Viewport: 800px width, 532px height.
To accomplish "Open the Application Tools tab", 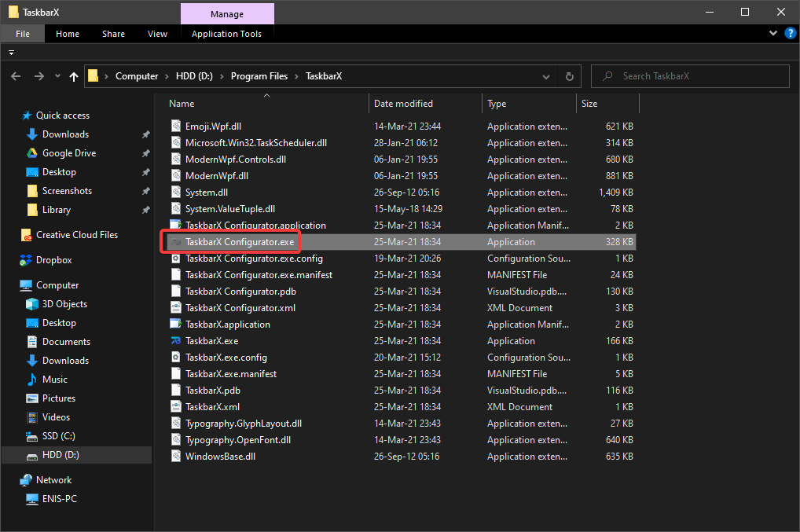I will (226, 34).
